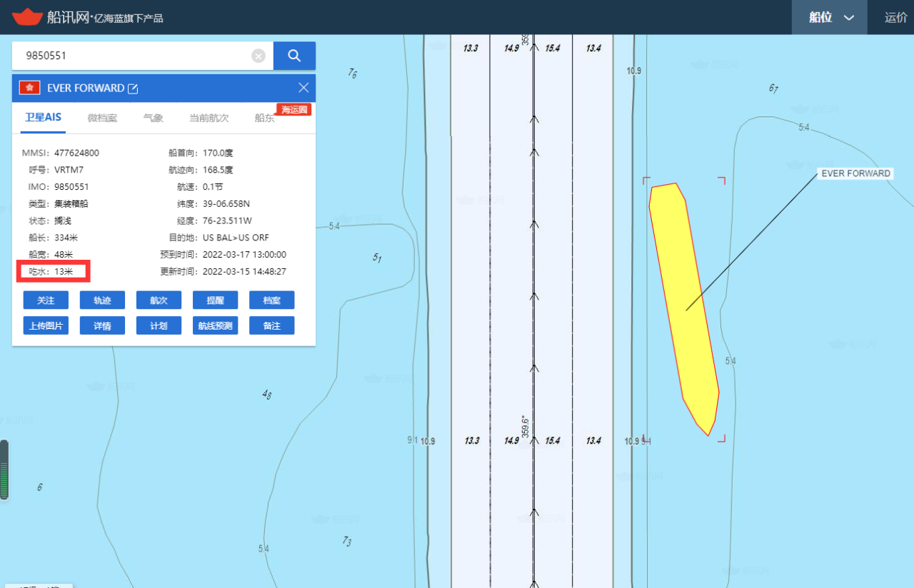Click the 轨迹 button
This screenshot has height=588, width=914.
(x=102, y=300)
